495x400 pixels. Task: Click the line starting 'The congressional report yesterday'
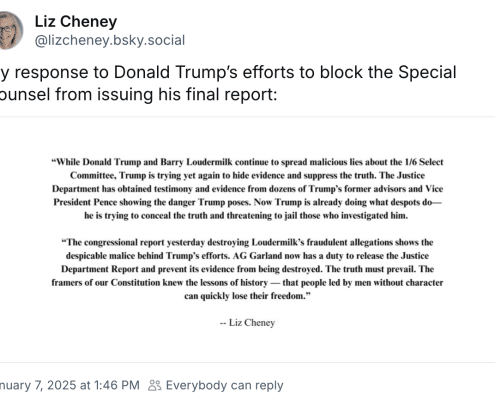coord(247,242)
